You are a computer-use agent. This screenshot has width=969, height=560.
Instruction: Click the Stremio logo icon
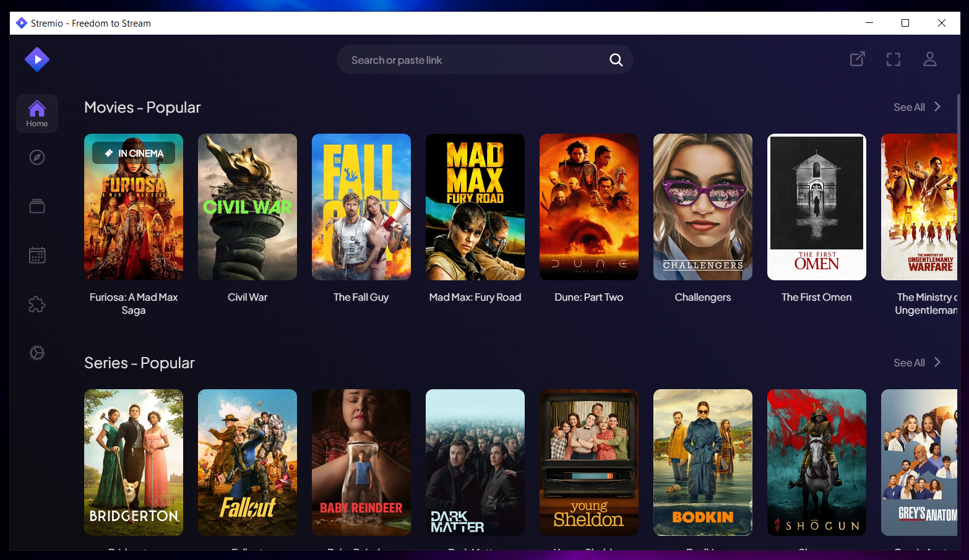pos(37,59)
